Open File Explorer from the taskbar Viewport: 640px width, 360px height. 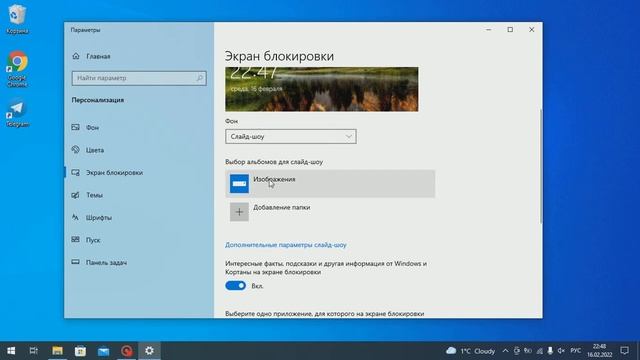tap(57, 351)
